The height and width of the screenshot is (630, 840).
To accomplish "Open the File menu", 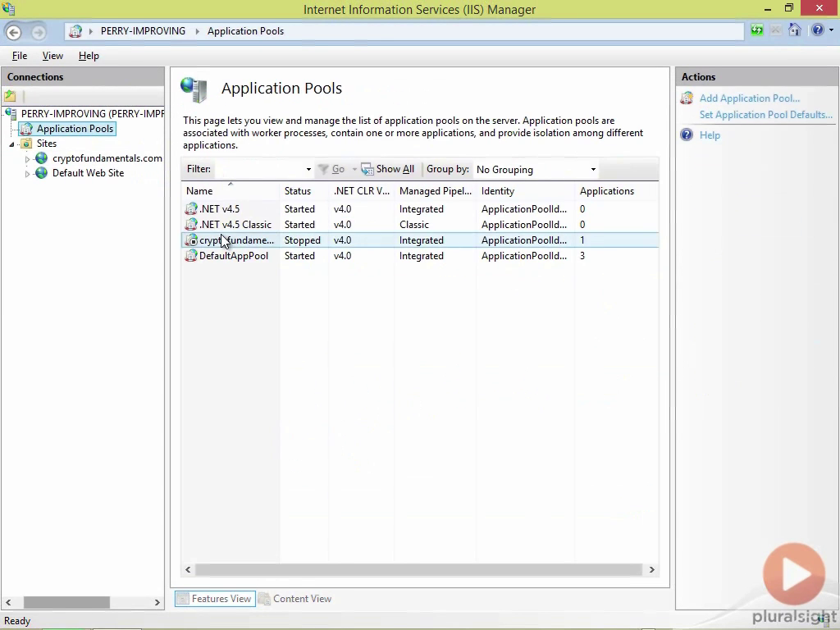I will [x=20, y=56].
